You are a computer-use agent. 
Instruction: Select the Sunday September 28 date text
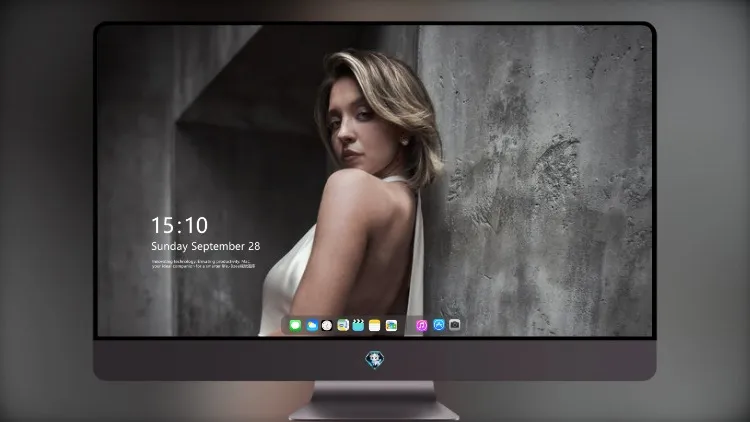click(206, 246)
